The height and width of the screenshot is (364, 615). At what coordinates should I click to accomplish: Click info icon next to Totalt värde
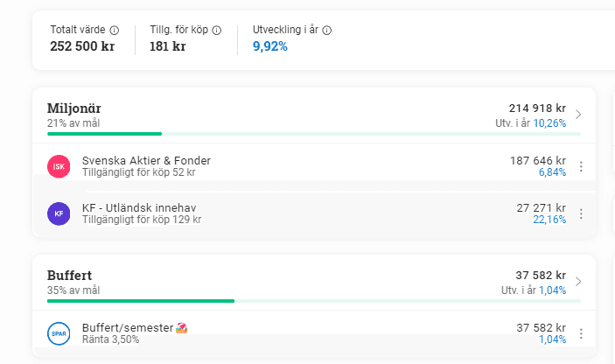[x=115, y=30]
